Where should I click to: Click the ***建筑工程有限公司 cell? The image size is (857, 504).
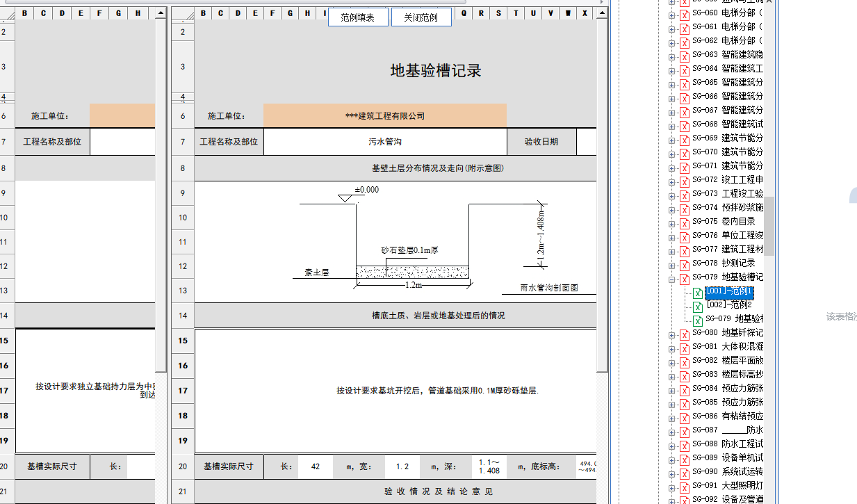tap(385, 116)
